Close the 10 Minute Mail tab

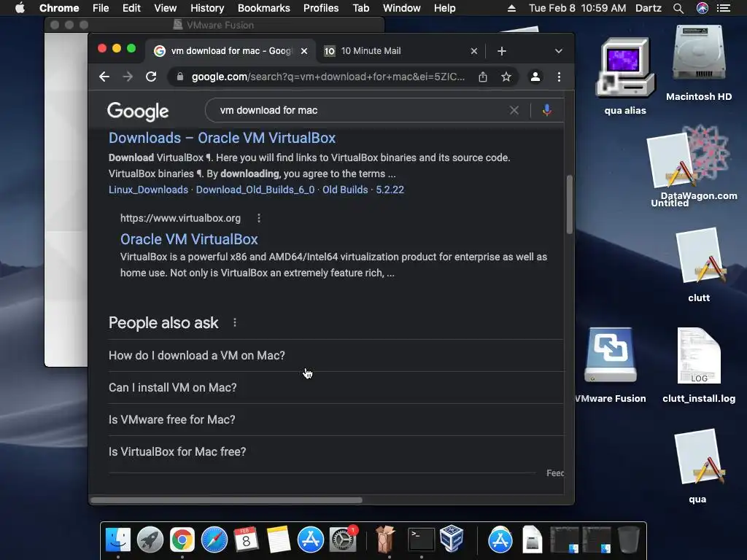coord(474,51)
